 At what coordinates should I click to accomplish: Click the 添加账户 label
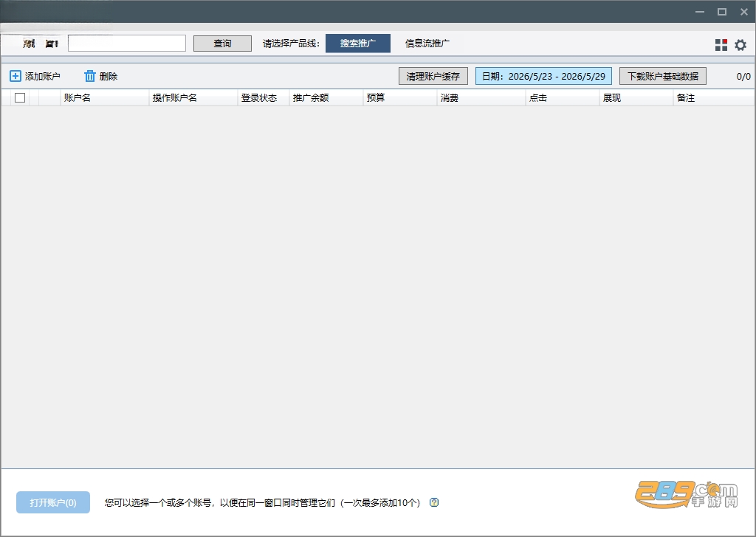[x=42, y=76]
